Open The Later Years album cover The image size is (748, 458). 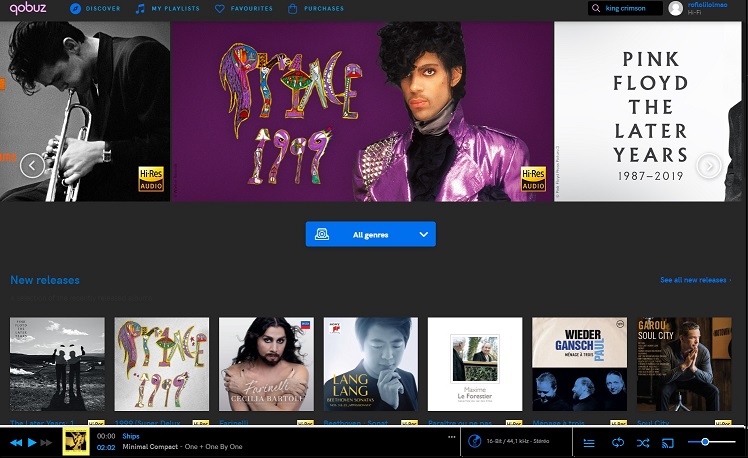tap(57, 364)
